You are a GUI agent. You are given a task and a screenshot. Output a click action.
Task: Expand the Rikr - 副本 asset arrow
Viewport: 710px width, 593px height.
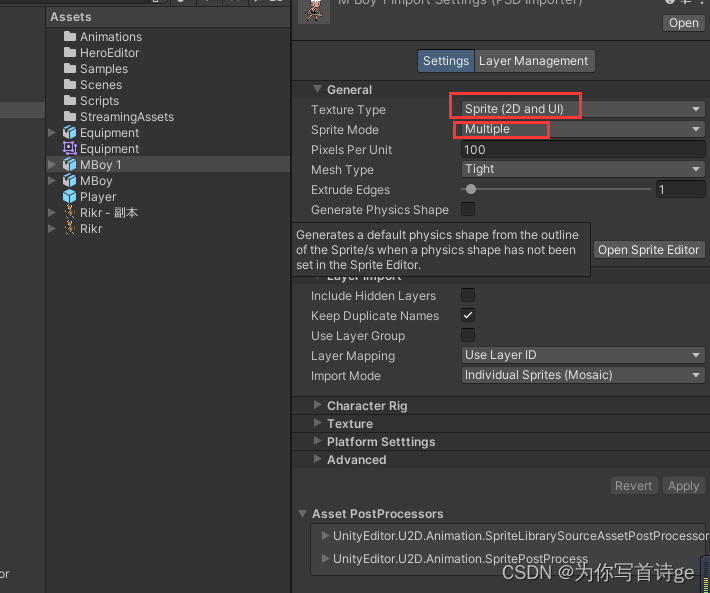[x=52, y=212]
